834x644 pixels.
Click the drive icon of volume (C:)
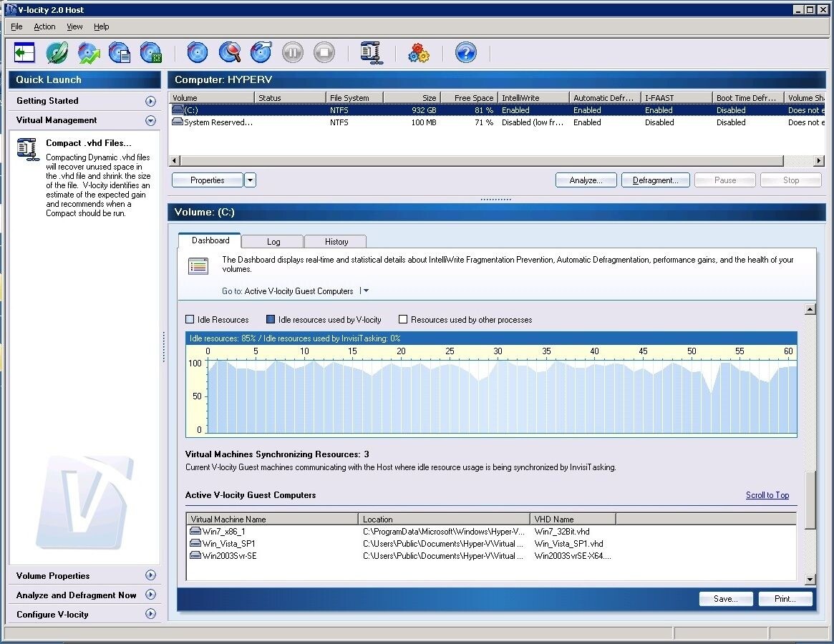178,109
